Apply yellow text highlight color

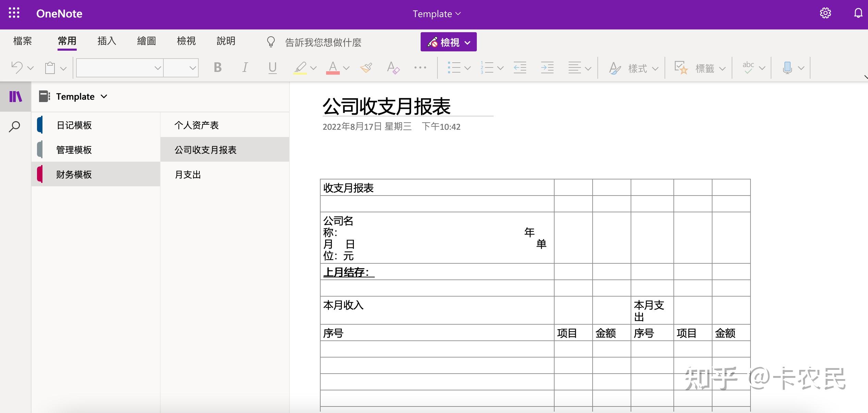(x=300, y=67)
